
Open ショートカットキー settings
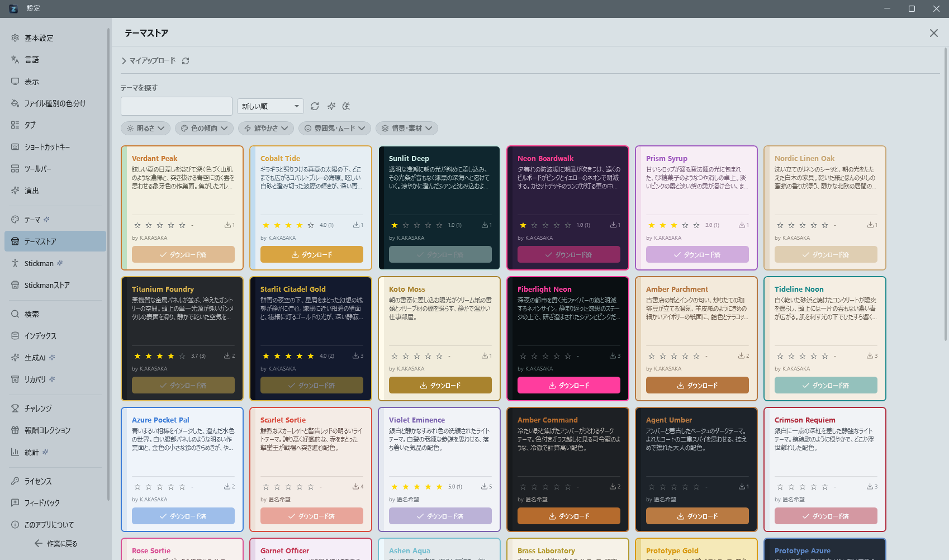point(55,147)
